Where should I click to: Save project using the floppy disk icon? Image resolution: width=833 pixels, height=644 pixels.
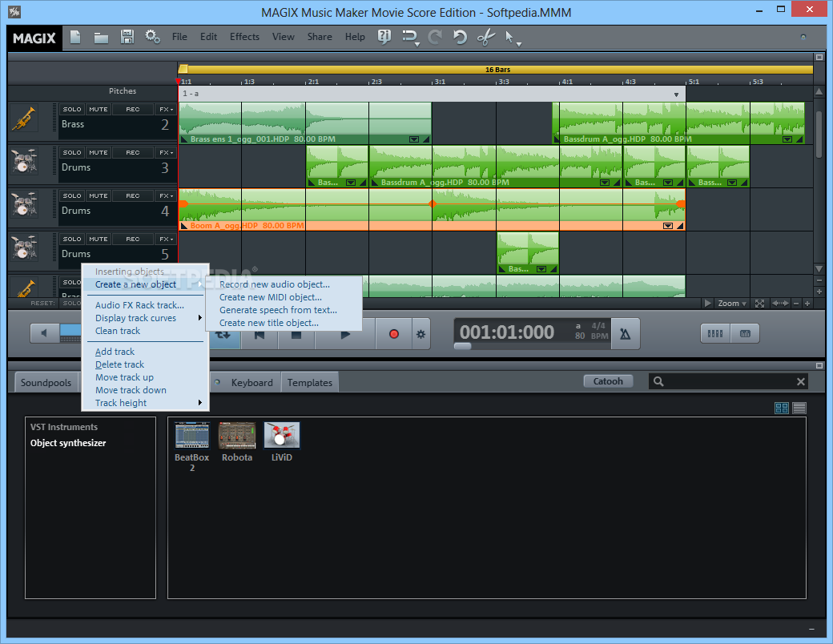127,37
